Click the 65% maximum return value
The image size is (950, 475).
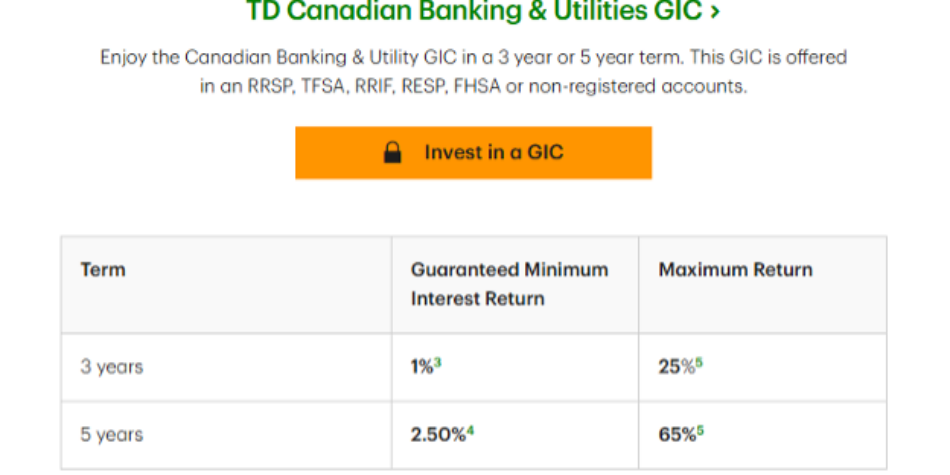pos(675,435)
